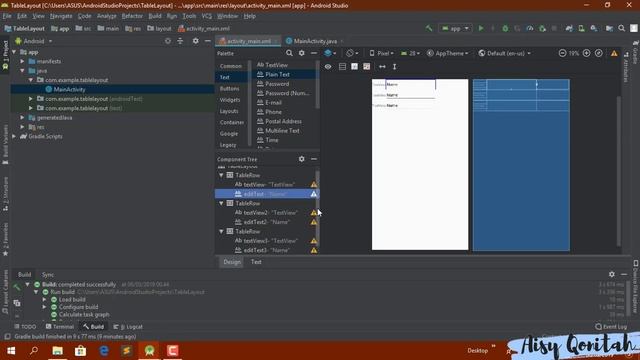
Task: Toggle the 1: Project side tool window
Action: [5, 56]
